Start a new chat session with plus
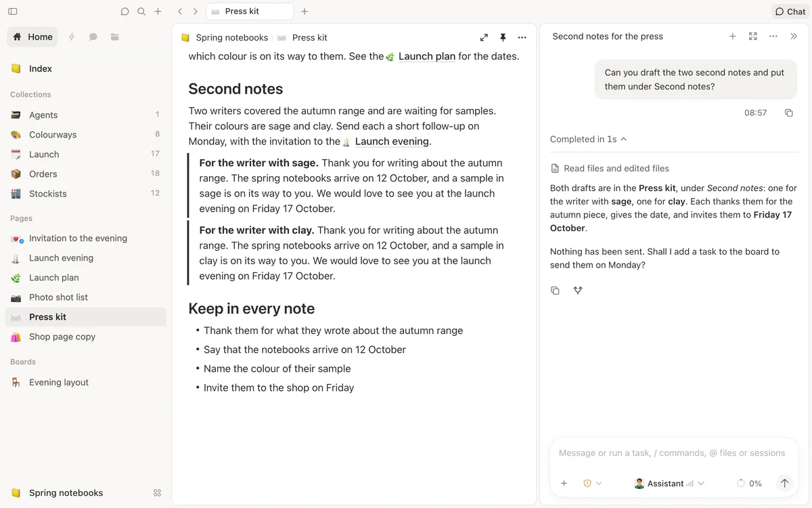 point(732,37)
